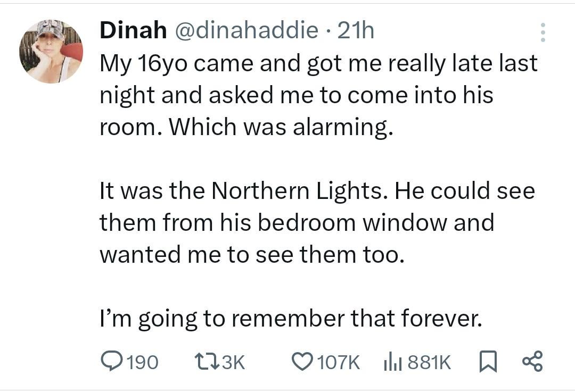Click the 21h timestamp
This screenshot has height=392, width=575.
(x=356, y=31)
